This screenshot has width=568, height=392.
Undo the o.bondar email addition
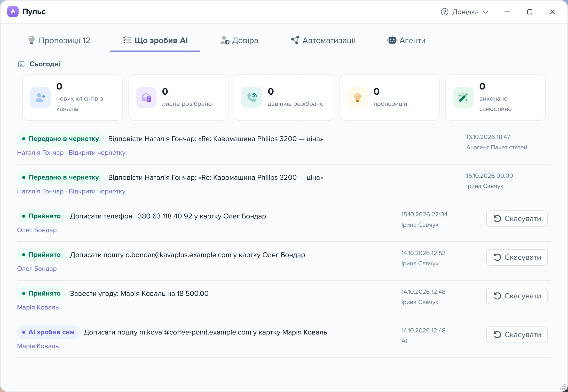[517, 257]
